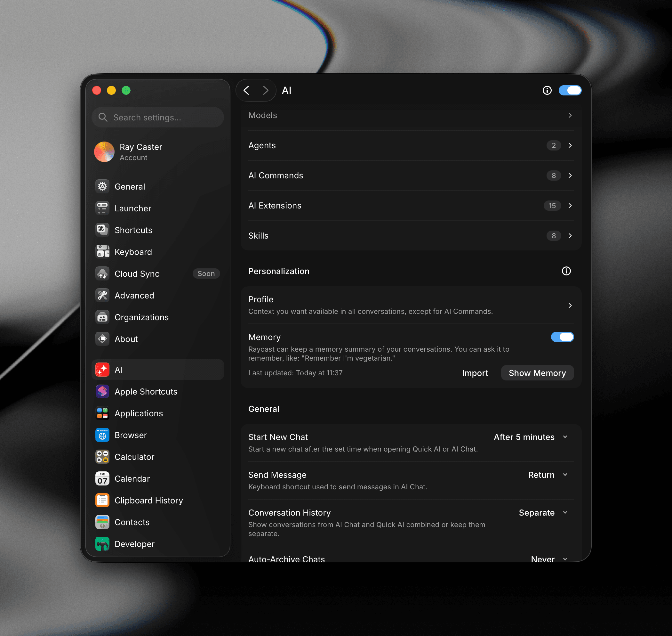Select the About icon
The width and height of the screenshot is (672, 636).
(x=102, y=339)
